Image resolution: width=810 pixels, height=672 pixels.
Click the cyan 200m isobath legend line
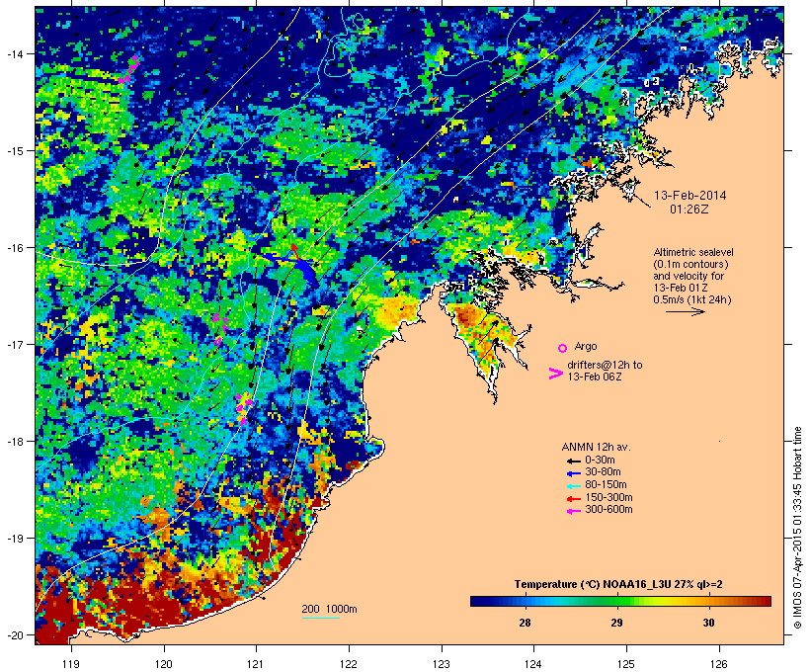[321, 618]
